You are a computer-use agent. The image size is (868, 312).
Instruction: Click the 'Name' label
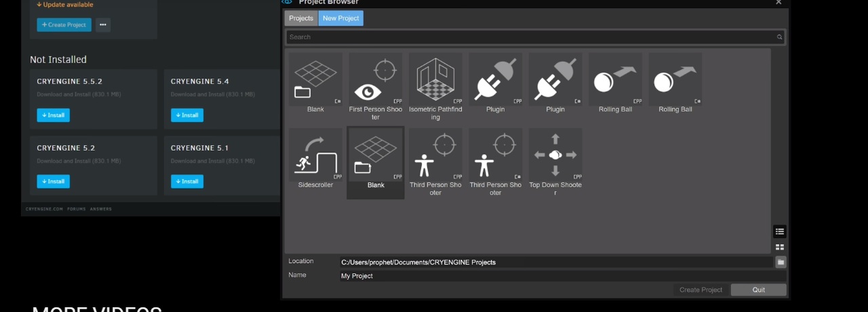coord(297,275)
